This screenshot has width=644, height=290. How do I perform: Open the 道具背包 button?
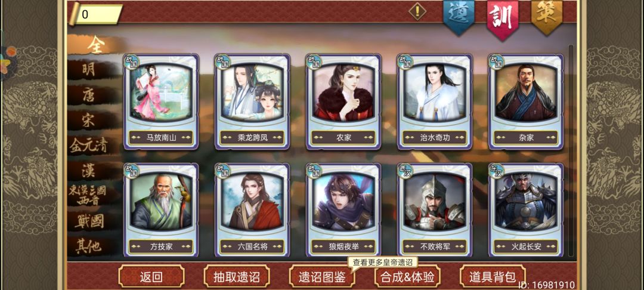493,276
